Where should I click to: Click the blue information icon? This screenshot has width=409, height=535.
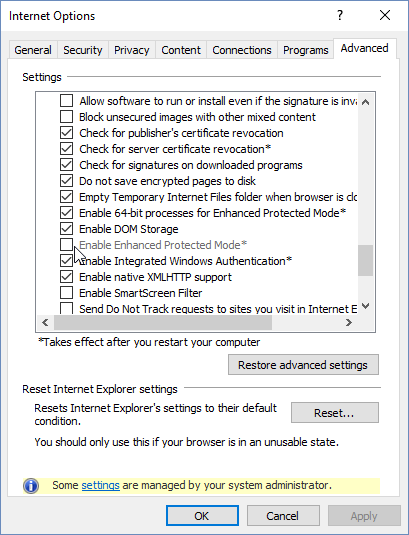[x=31, y=486]
